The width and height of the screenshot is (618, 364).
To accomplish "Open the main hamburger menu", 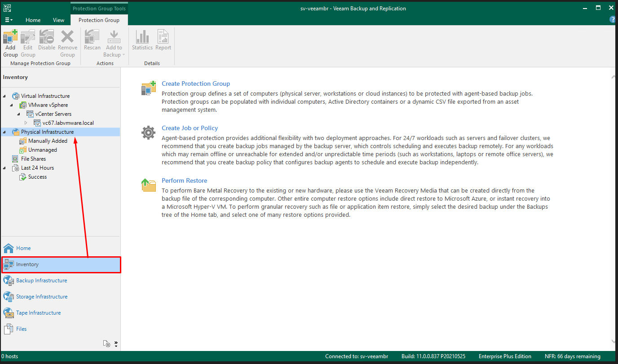I will pyautogui.click(x=9, y=20).
